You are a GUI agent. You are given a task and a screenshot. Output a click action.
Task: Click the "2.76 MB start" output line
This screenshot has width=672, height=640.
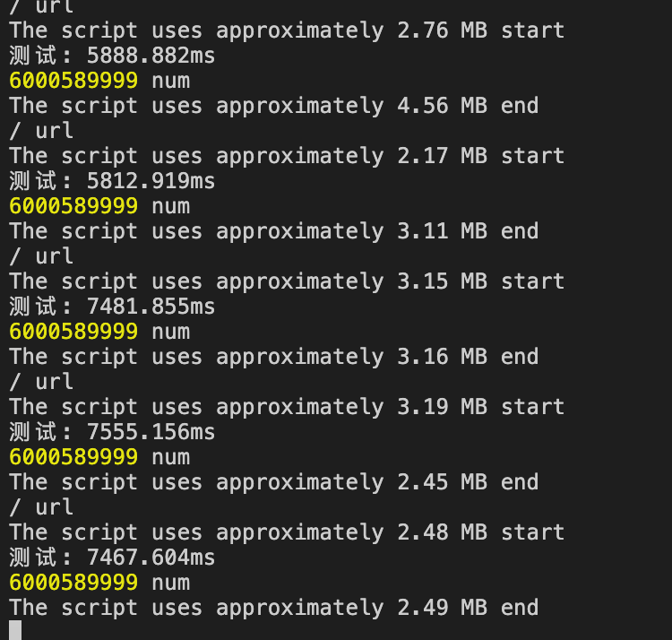pos(287,30)
